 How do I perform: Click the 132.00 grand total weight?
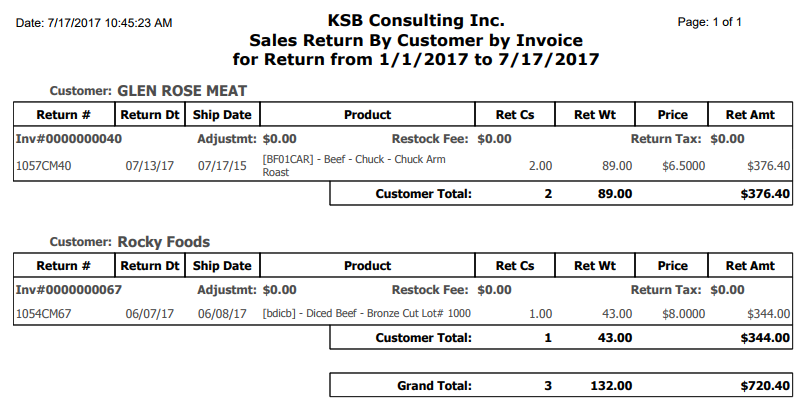614,385
